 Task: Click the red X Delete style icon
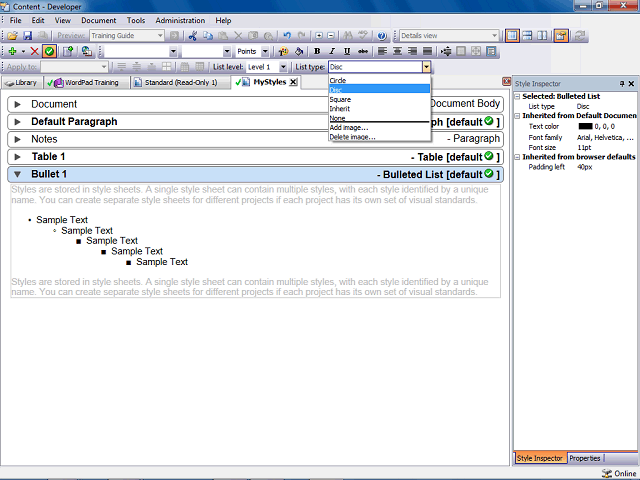pyautogui.click(x=35, y=51)
